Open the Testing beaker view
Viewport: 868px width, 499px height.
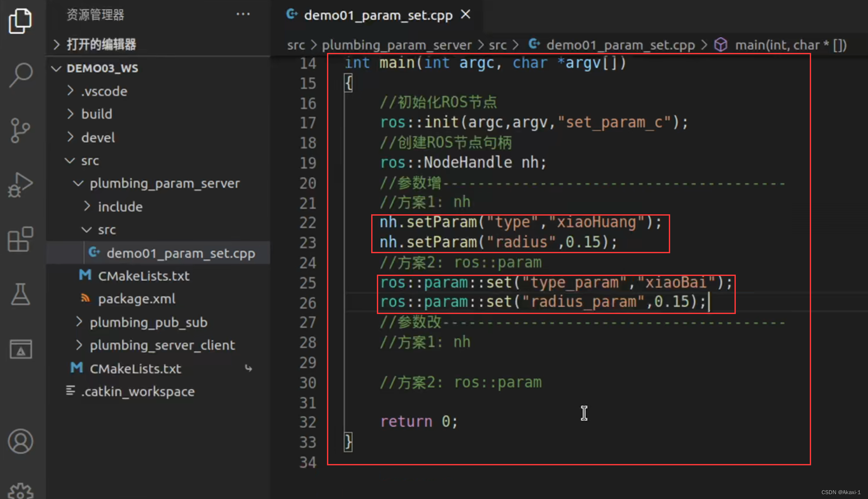tap(21, 294)
